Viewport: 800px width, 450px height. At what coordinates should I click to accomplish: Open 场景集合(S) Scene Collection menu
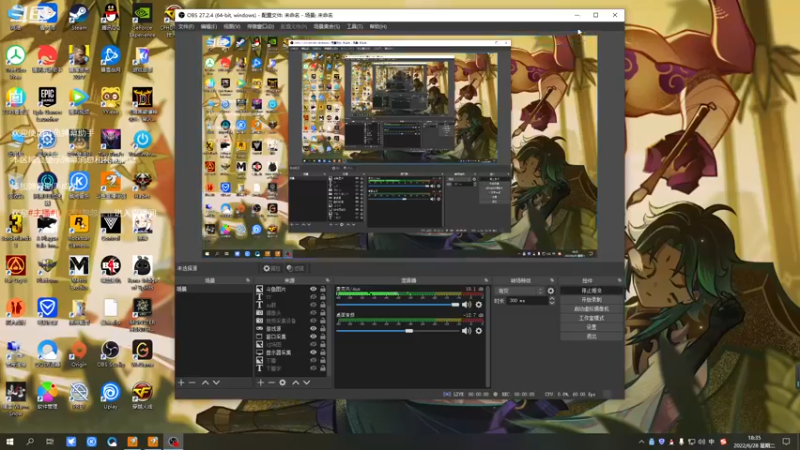click(327, 27)
